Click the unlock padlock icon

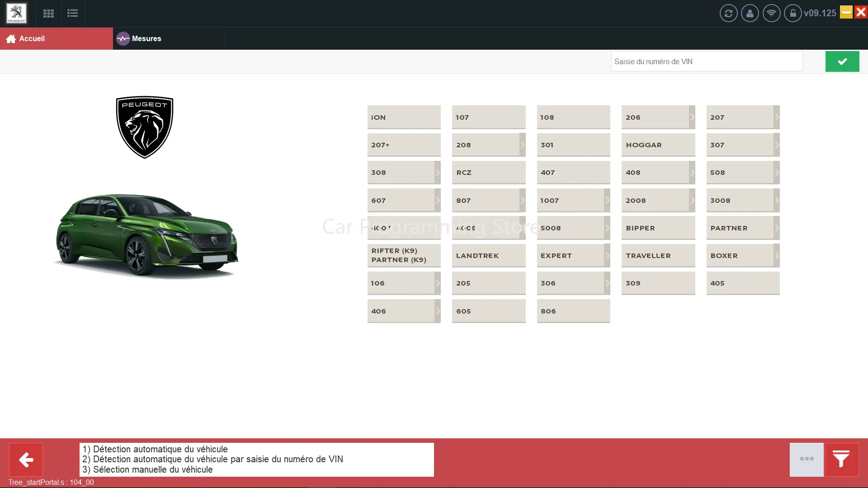pyautogui.click(x=793, y=13)
